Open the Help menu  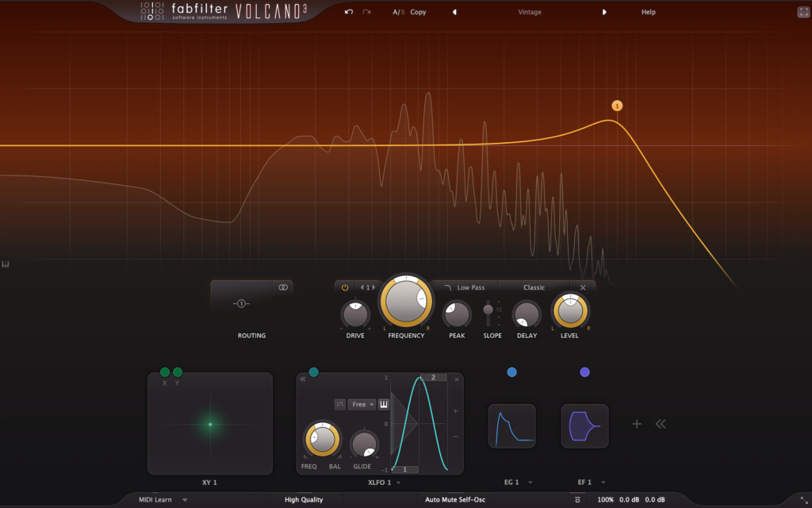pos(648,12)
